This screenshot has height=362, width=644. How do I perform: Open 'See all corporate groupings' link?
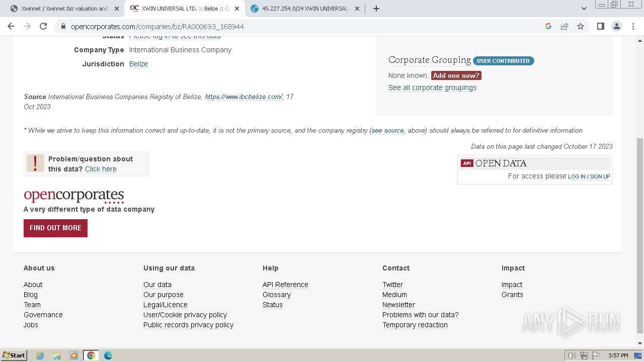pyautogui.click(x=432, y=87)
